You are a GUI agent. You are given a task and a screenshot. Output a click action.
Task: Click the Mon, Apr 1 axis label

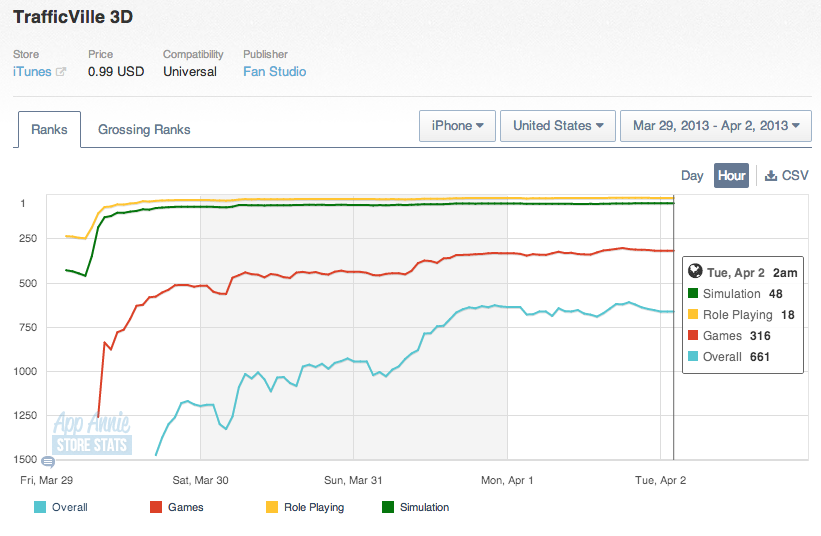[507, 480]
